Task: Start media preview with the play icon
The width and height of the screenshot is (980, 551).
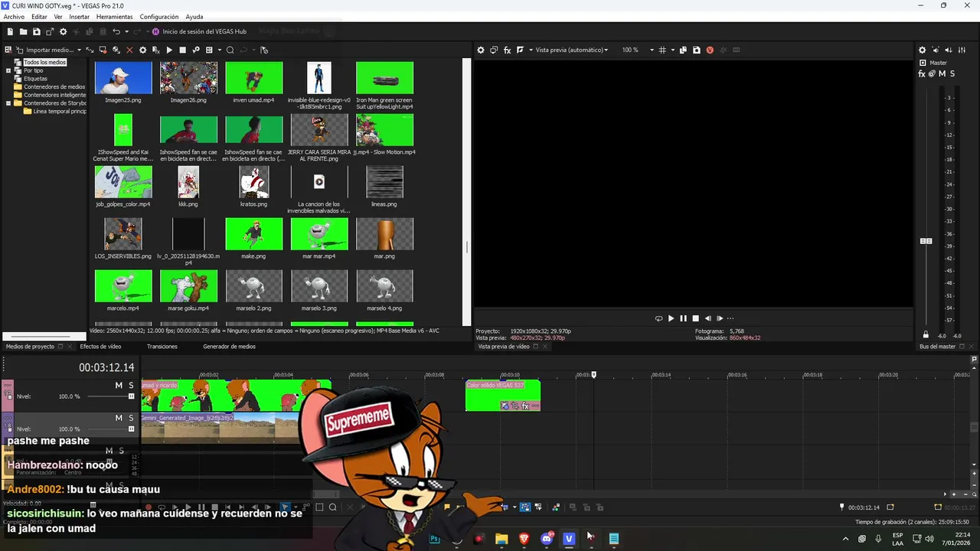Action: coord(169,50)
